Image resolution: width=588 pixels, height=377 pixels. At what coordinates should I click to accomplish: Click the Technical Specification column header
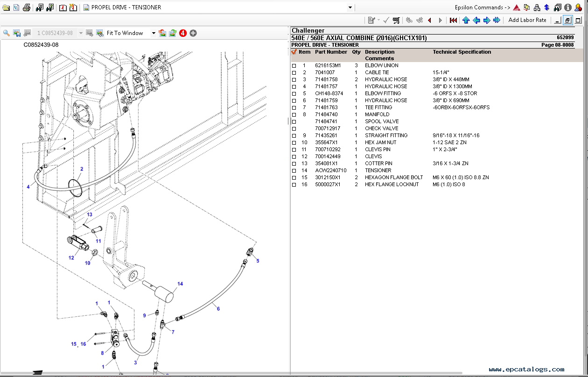(x=462, y=52)
